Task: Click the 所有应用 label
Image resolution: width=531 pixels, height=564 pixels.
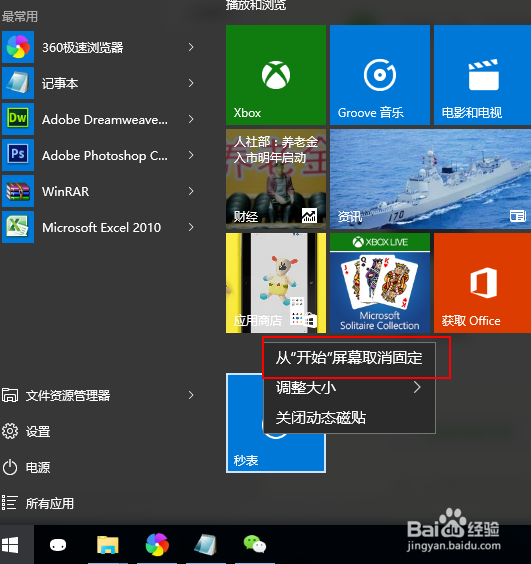Action: pyautogui.click(x=50, y=503)
